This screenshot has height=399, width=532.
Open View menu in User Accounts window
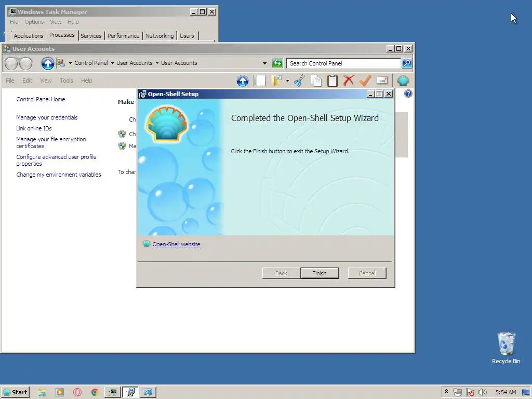(x=46, y=81)
